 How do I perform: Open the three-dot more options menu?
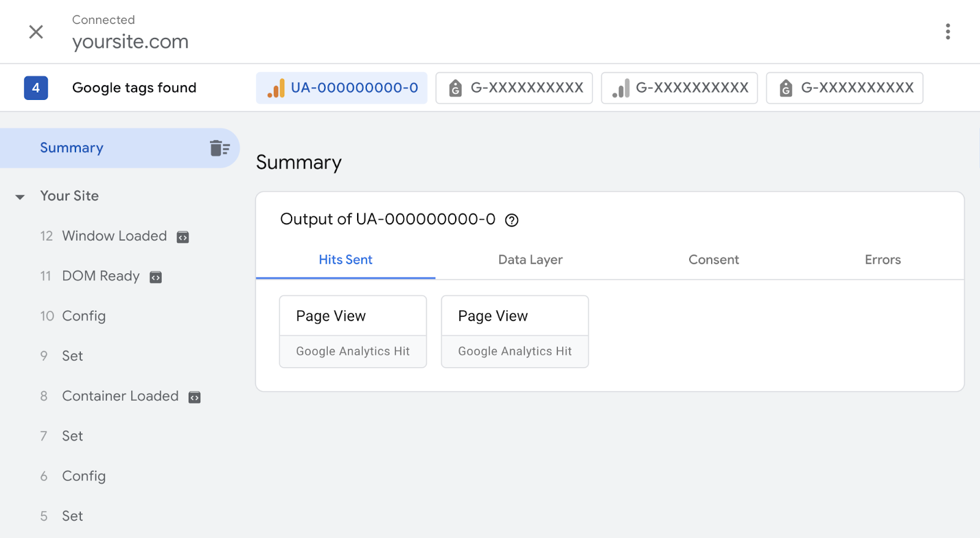[x=948, y=32]
